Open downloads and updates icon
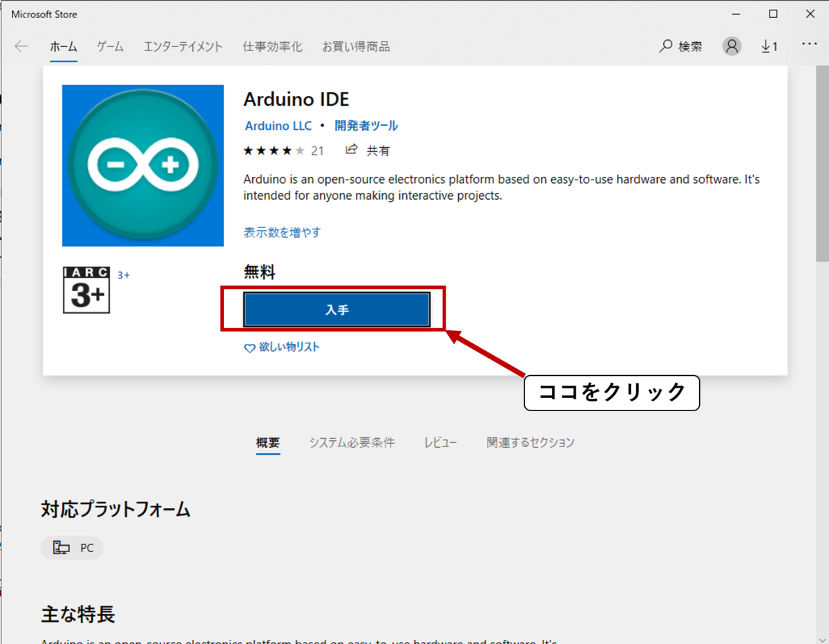 click(x=769, y=46)
